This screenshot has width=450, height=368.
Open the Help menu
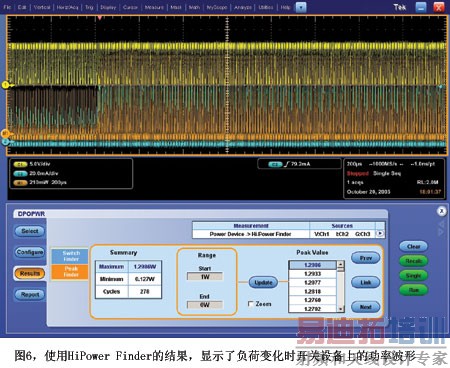point(285,7)
